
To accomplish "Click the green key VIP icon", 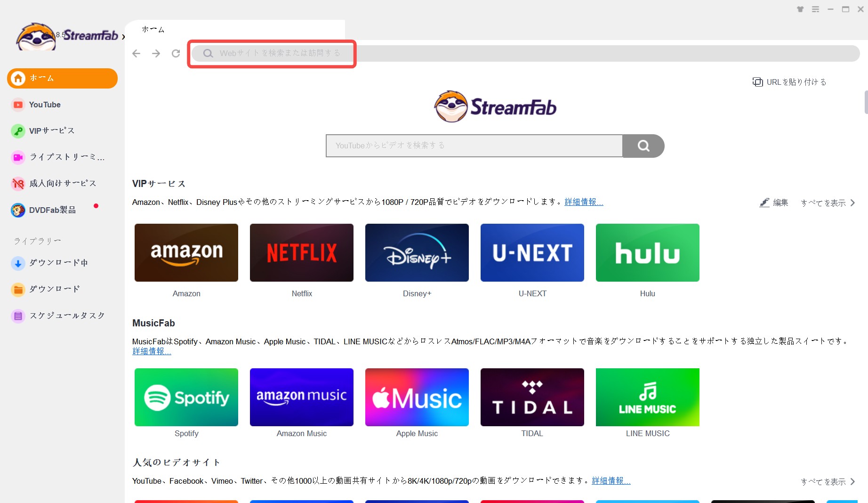I will pos(18,131).
